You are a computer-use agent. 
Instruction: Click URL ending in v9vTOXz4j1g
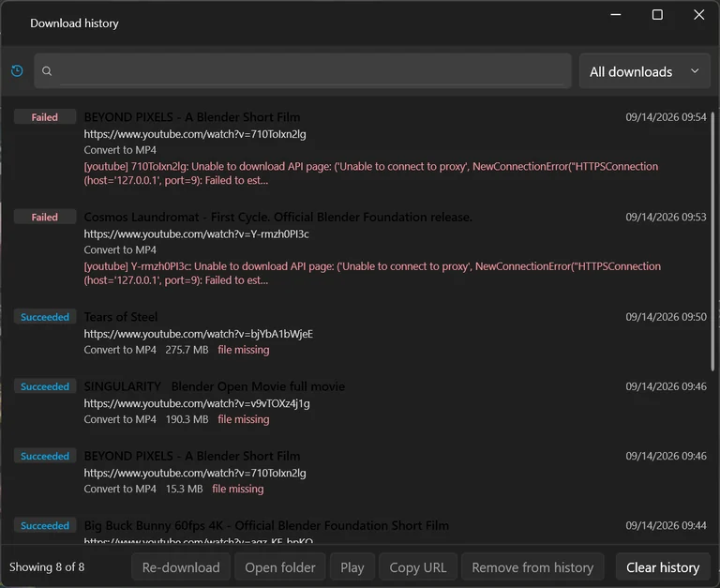tap(197, 403)
